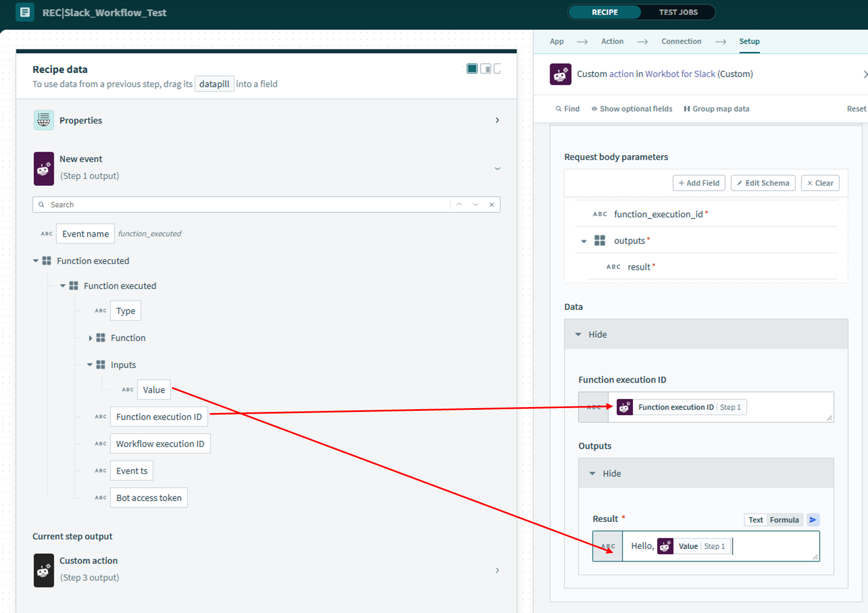Select the Event name datapill
868x613 pixels.
(86, 234)
